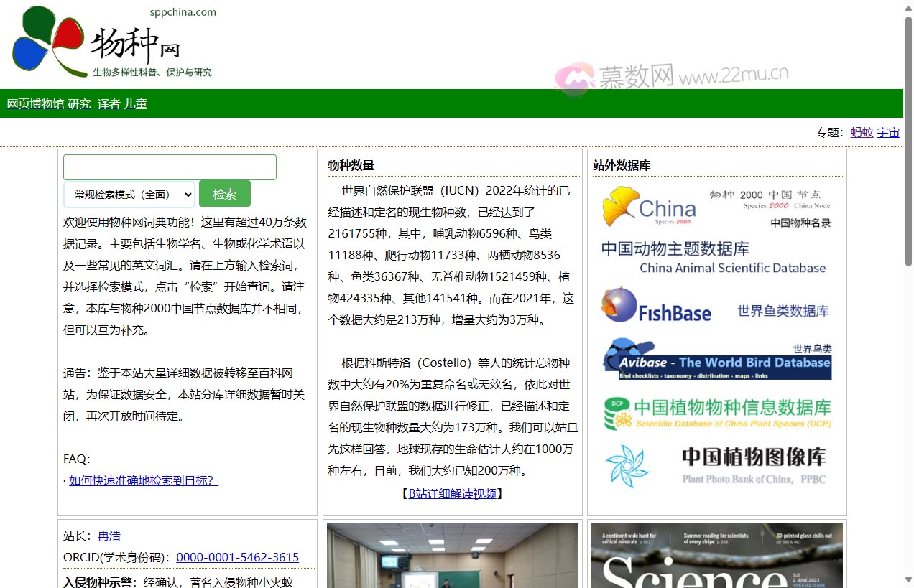Open the 如何快速准确地检索到目标 FAQ link
The width and height of the screenshot is (914, 588).
tap(144, 480)
